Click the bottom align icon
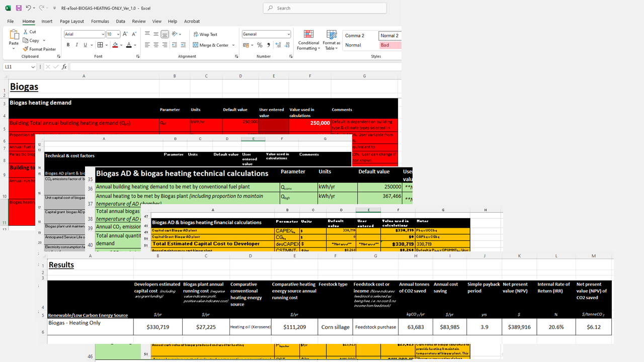644x362 pixels. click(x=165, y=34)
